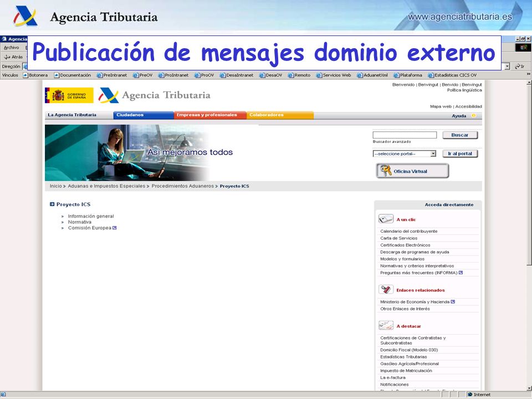The height and width of the screenshot is (399, 532).
Task: Click Aduanas e Impuestos Especiales breadcrumb
Action: tap(106, 186)
